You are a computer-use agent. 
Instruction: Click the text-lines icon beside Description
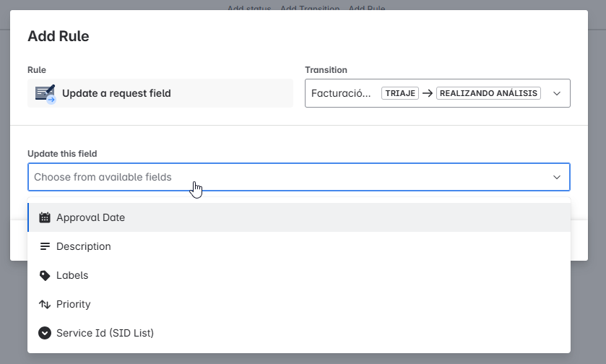[45, 246]
